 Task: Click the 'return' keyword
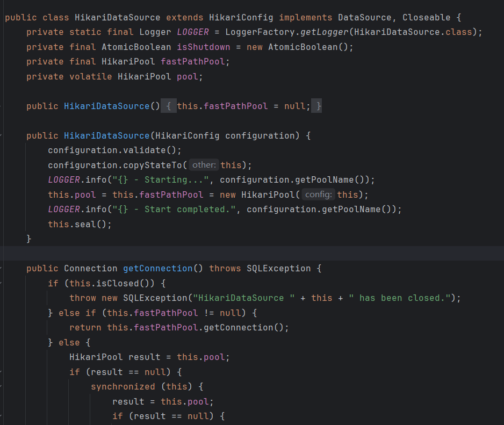click(x=85, y=328)
